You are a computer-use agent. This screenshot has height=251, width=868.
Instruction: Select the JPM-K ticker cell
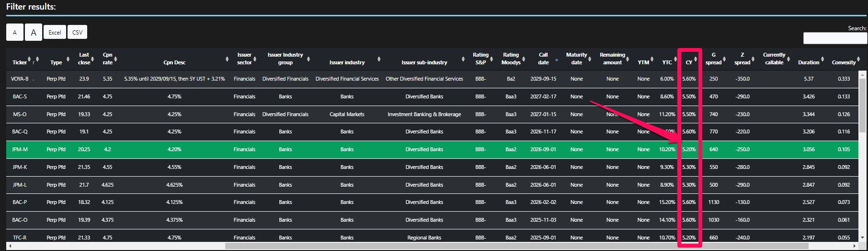click(x=20, y=167)
